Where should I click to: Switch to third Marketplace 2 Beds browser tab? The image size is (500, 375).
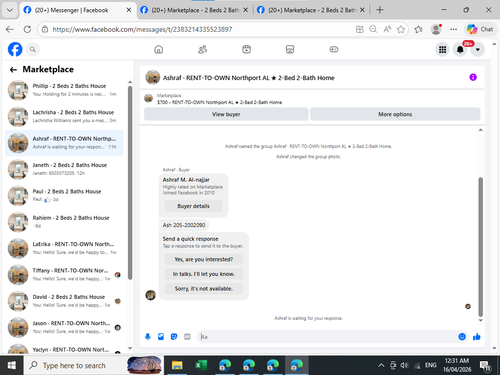pyautogui.click(x=312, y=10)
